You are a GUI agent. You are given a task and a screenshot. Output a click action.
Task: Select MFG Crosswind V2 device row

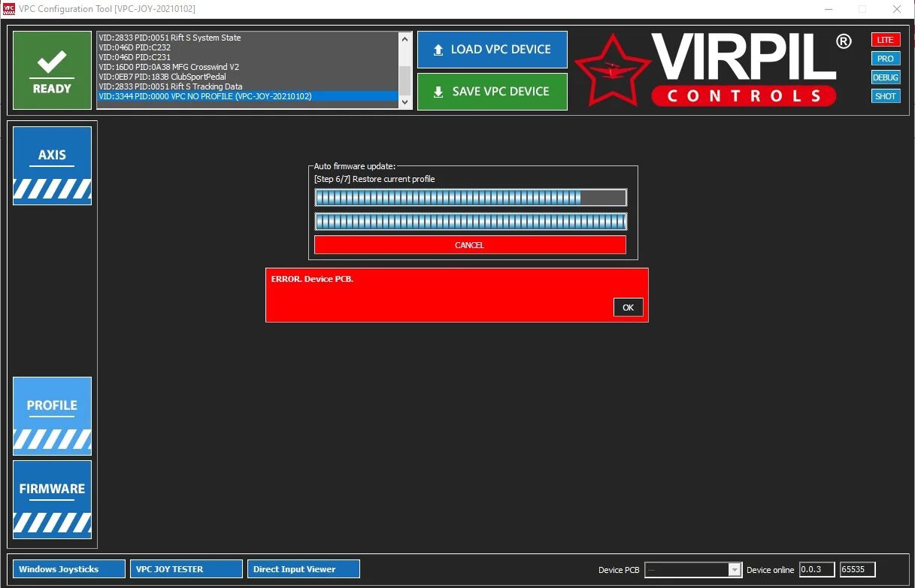[x=247, y=67]
